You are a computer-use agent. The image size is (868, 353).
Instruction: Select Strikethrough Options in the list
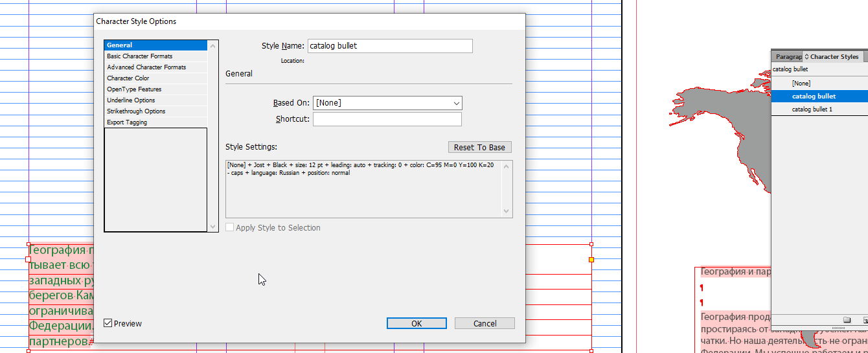tap(156, 111)
